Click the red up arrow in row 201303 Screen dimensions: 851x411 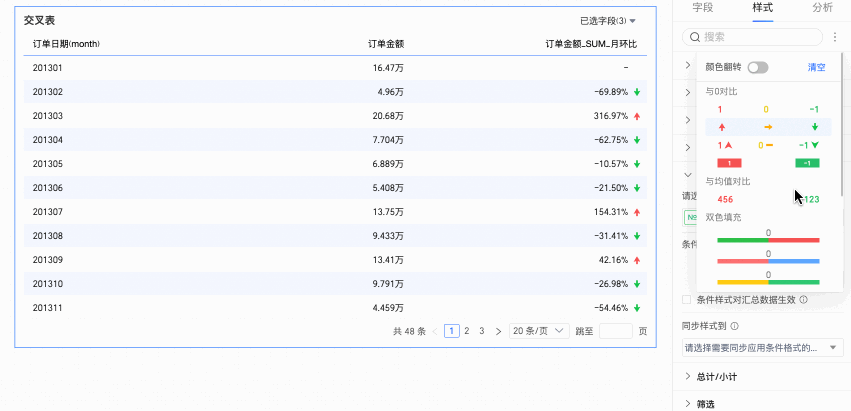pos(637,116)
